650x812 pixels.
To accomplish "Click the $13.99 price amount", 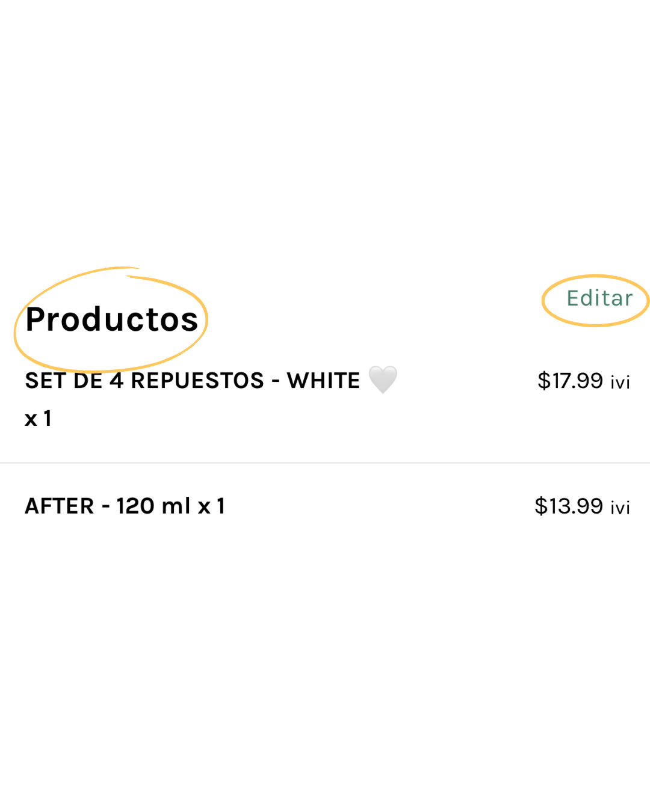I will [x=569, y=506].
